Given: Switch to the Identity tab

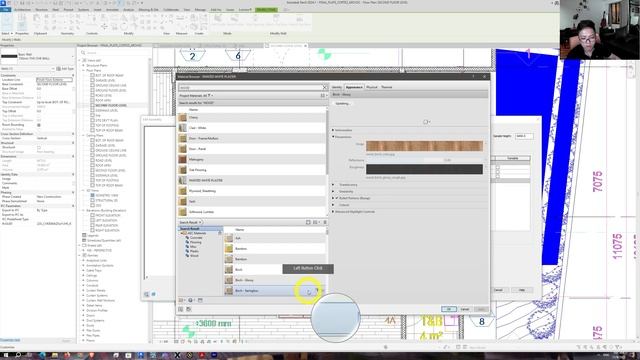Looking at the screenshot, I should coord(336,87).
